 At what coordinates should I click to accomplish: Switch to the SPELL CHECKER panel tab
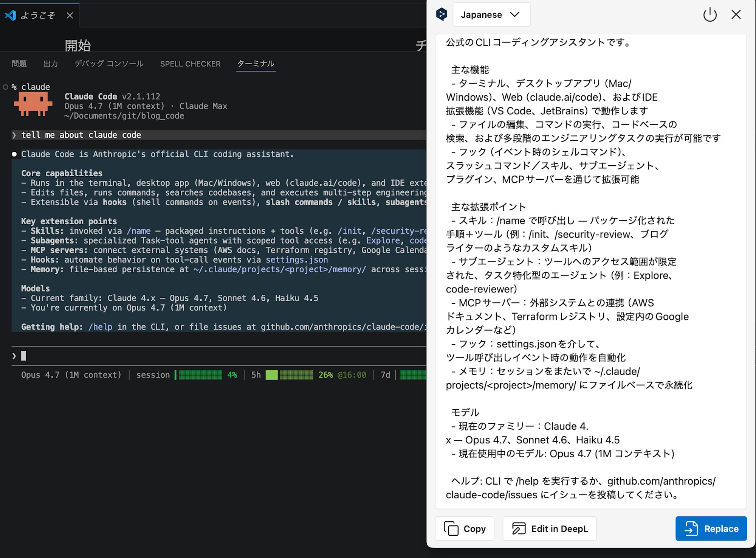point(191,64)
